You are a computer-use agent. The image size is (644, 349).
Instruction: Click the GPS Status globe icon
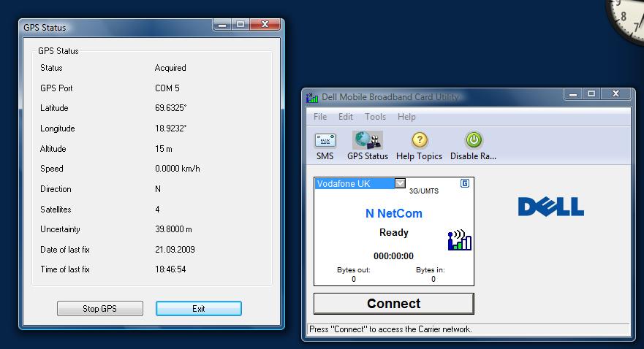[x=368, y=140]
